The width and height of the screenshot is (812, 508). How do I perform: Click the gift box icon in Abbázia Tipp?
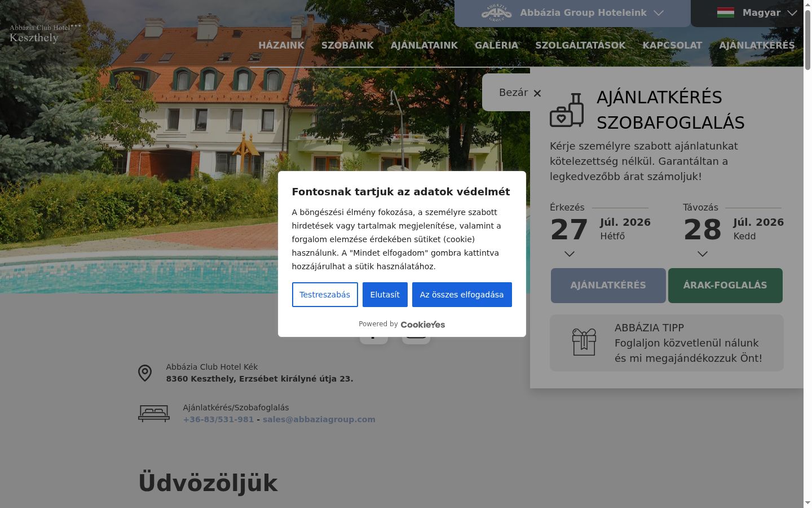[x=584, y=342]
